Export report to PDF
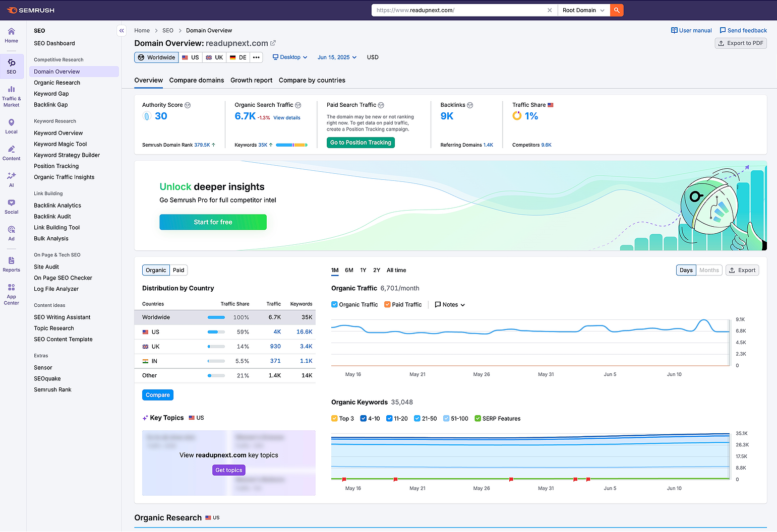This screenshot has width=777, height=532. [x=741, y=43]
